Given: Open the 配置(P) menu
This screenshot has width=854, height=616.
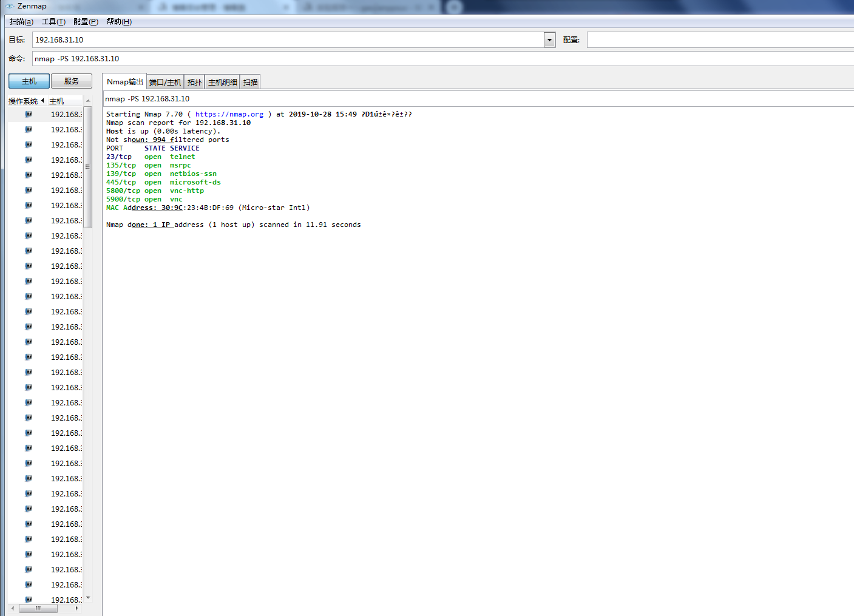Looking at the screenshot, I should click(86, 22).
